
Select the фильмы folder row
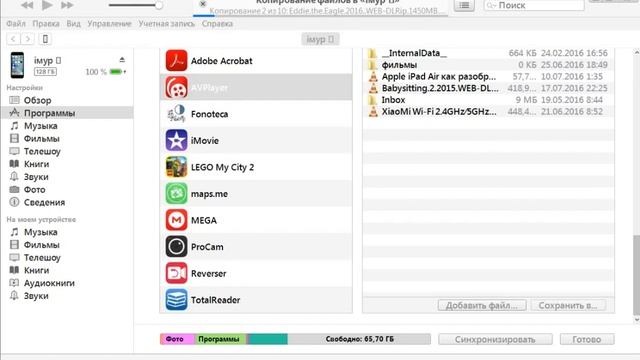[488, 65]
